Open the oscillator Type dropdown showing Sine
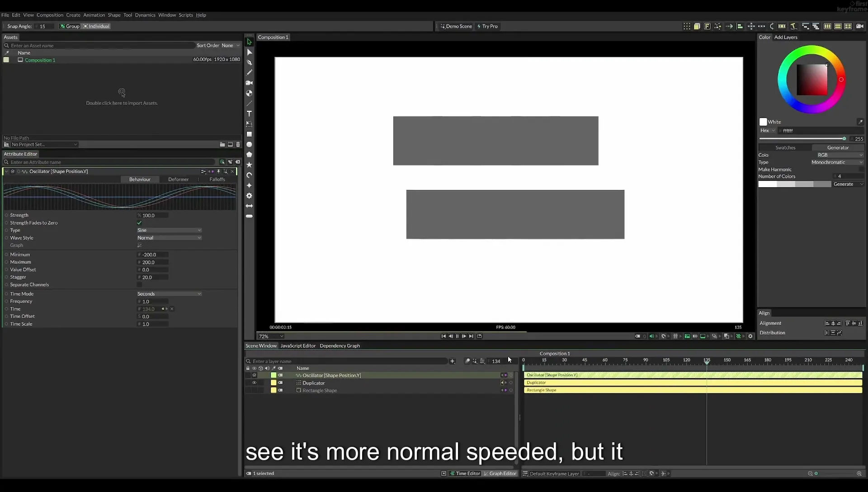This screenshot has width=868, height=492. click(x=169, y=231)
